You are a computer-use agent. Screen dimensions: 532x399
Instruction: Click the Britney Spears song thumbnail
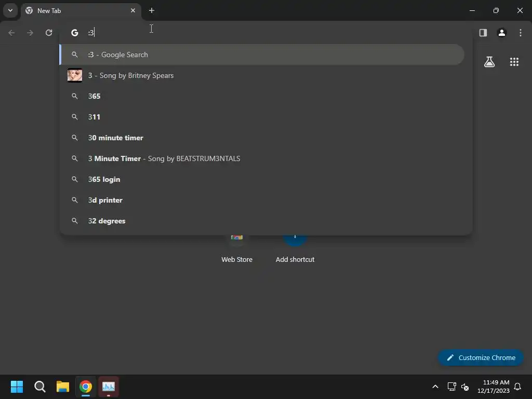[x=75, y=75]
